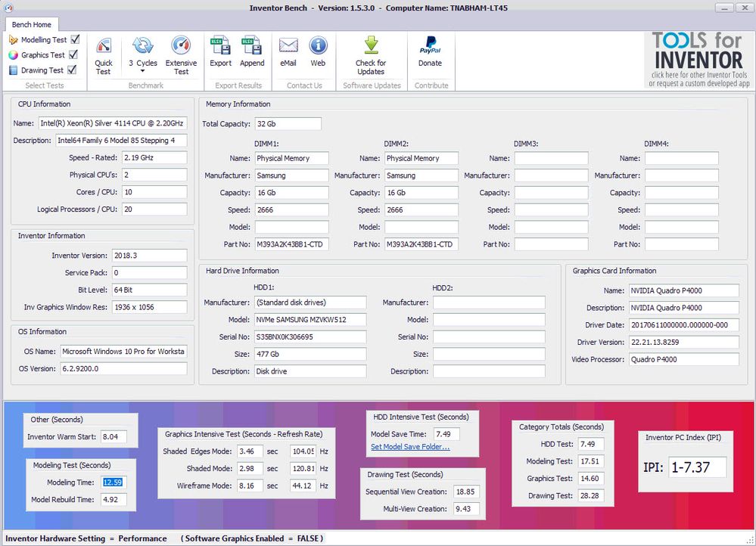This screenshot has width=756, height=546.
Task: Launch the Extensive Test
Action: coord(181,56)
